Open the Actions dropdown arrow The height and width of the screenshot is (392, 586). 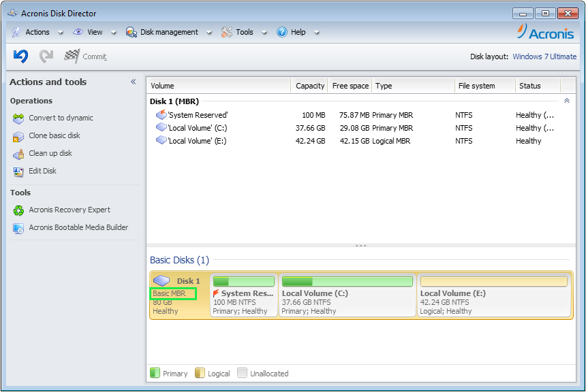tap(60, 32)
